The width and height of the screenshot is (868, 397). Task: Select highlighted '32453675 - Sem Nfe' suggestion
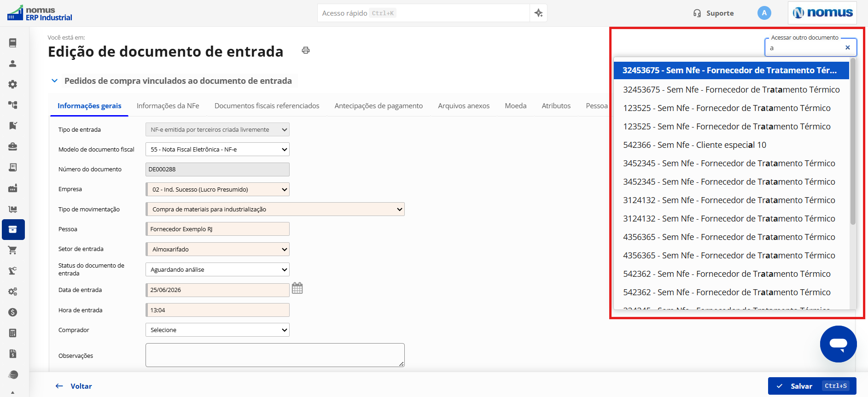731,70
